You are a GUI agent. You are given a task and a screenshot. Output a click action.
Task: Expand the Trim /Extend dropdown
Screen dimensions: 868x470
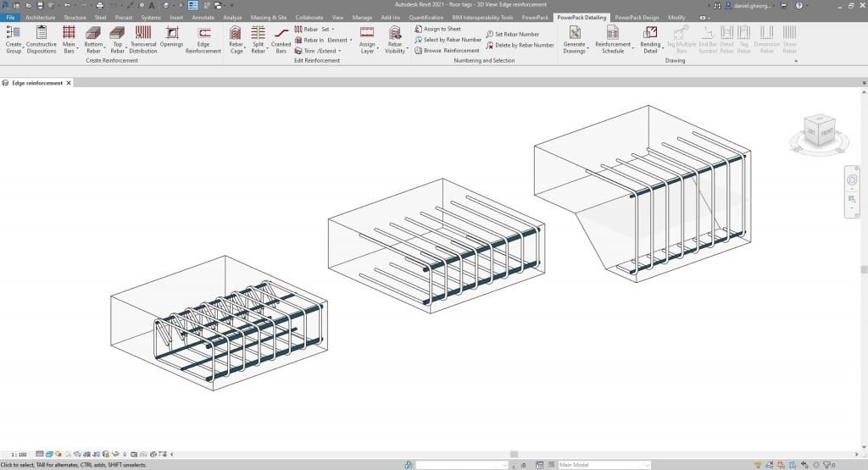click(x=318, y=51)
